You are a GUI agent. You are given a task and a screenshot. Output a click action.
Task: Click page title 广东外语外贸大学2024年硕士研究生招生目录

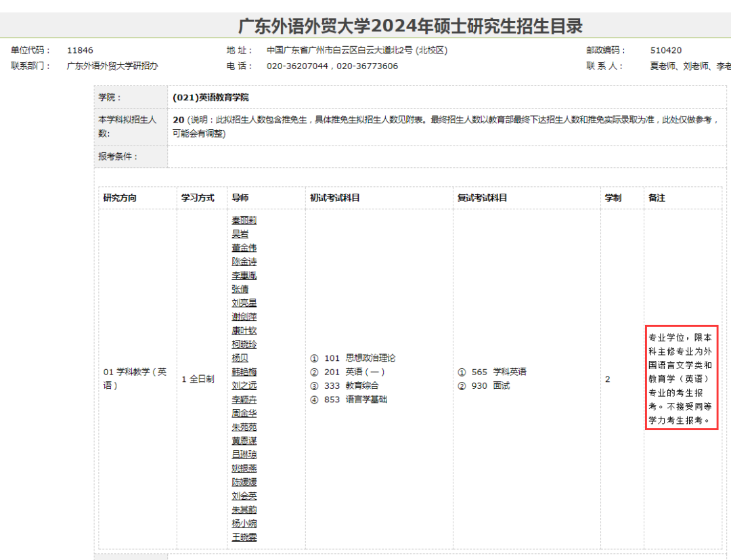point(410,26)
